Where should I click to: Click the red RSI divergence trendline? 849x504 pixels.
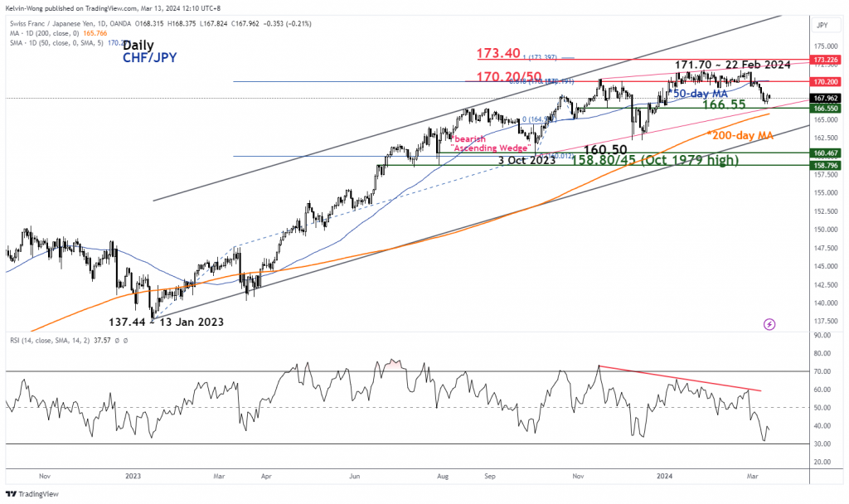click(680, 378)
